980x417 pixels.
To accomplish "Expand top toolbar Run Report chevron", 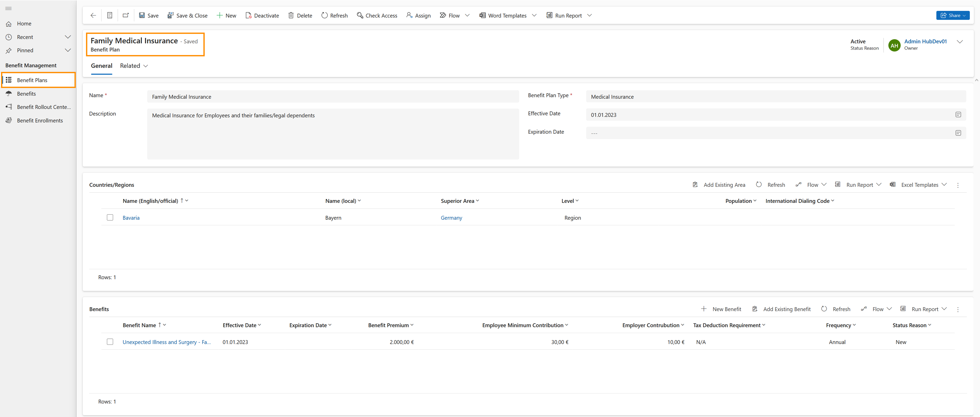I will point(589,16).
